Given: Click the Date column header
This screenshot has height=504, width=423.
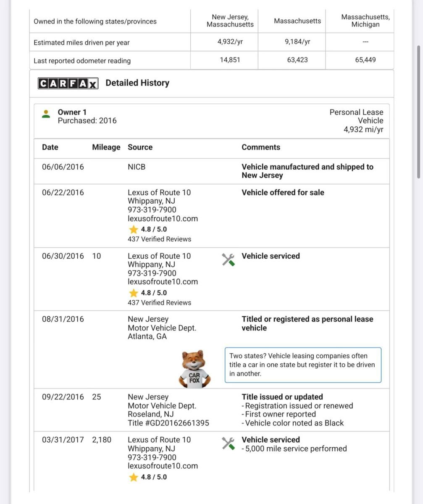Looking at the screenshot, I should [x=50, y=147].
